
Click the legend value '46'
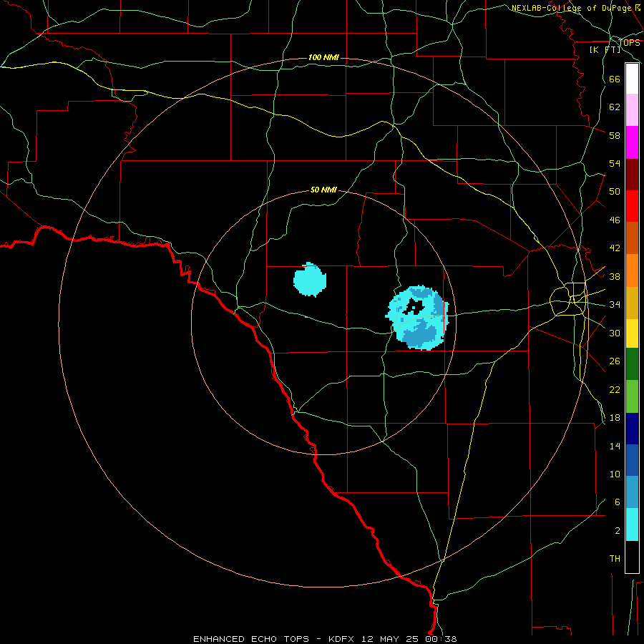pos(615,220)
